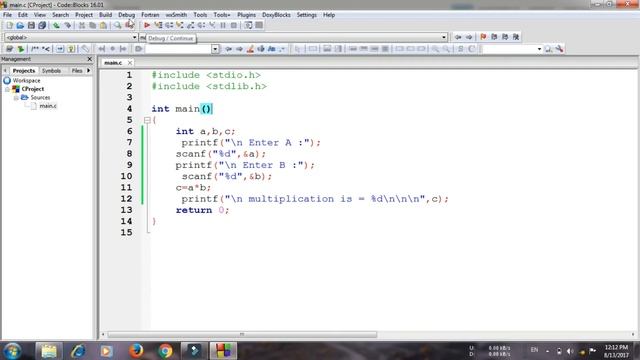Switch to the Files tab
Viewport: 640px width, 360px height.
point(77,71)
